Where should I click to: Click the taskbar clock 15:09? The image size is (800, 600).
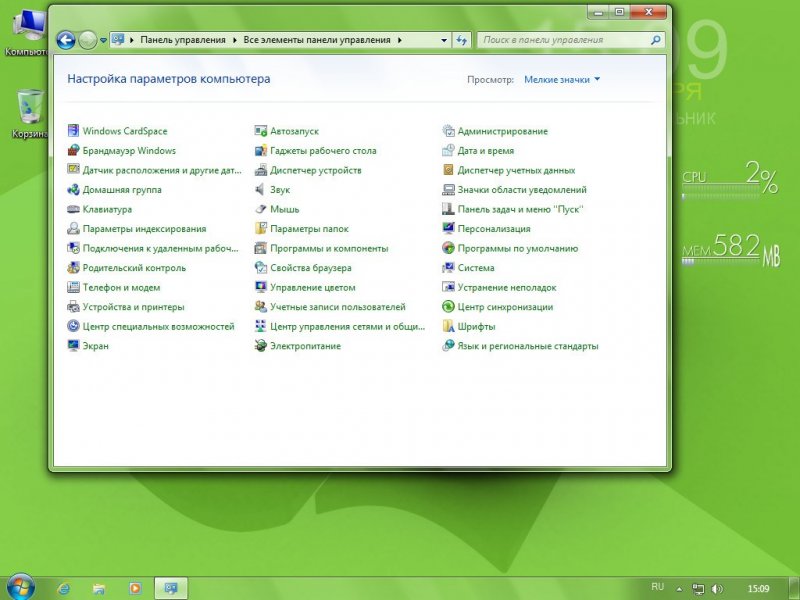coord(758,589)
